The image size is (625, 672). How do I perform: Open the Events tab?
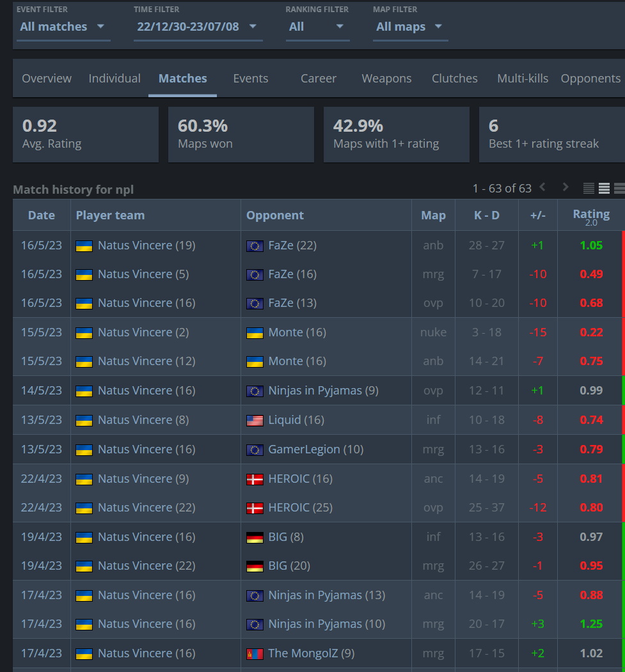point(250,79)
